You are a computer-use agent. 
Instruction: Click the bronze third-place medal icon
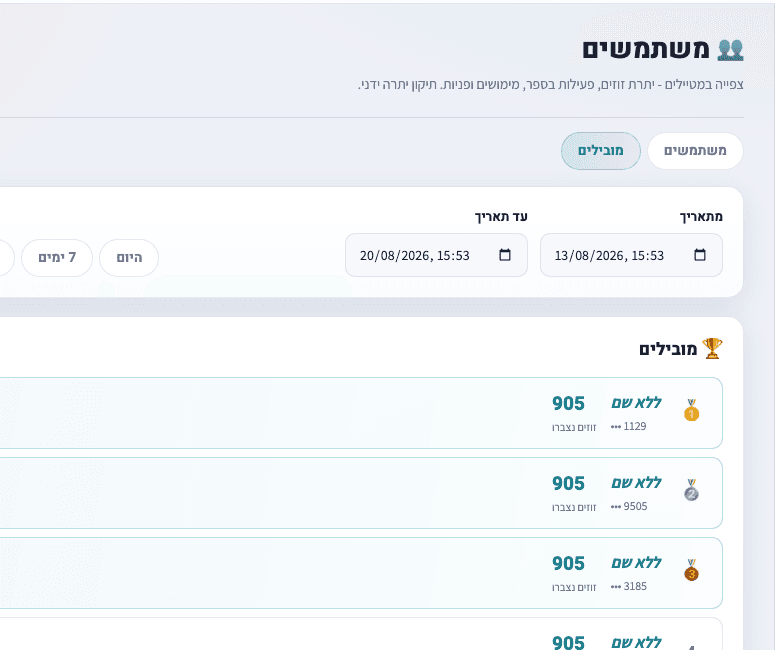point(691,570)
